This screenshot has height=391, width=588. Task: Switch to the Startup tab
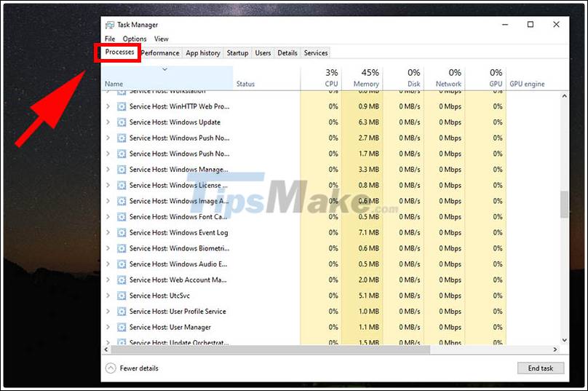click(237, 53)
